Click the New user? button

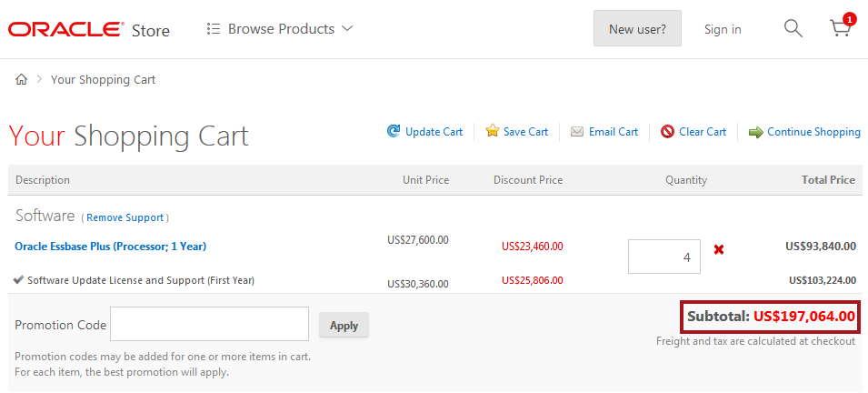click(x=637, y=29)
